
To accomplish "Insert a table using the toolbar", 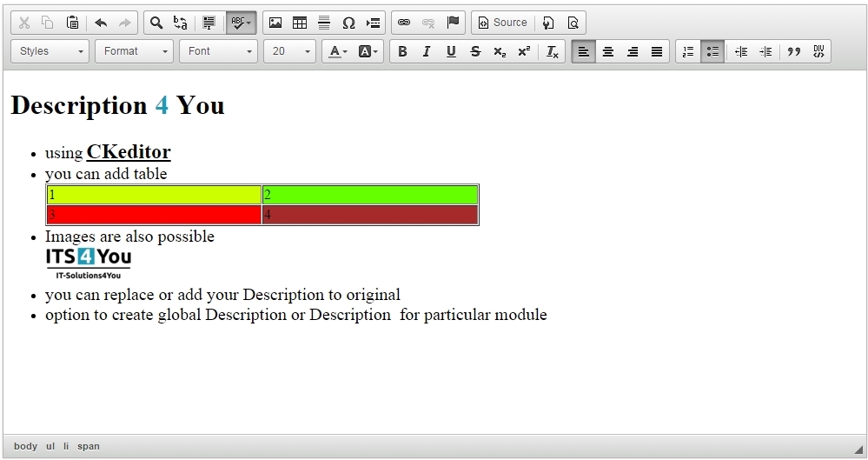I will click(x=300, y=23).
